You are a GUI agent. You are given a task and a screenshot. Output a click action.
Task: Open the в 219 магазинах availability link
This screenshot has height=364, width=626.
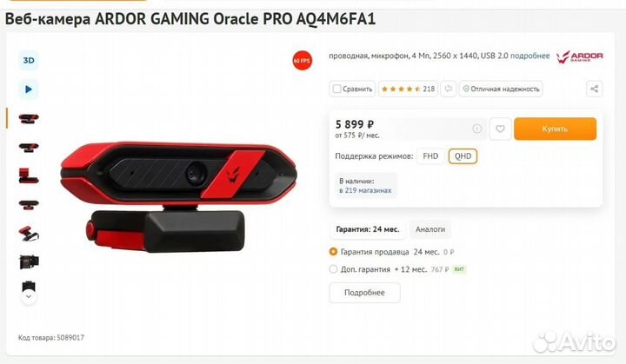[x=365, y=190]
